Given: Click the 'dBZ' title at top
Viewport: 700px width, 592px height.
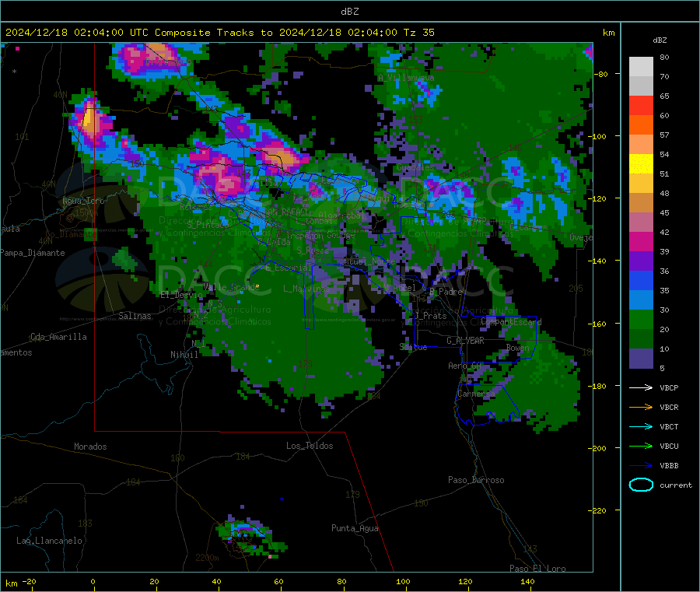Looking at the screenshot, I should [x=349, y=12].
